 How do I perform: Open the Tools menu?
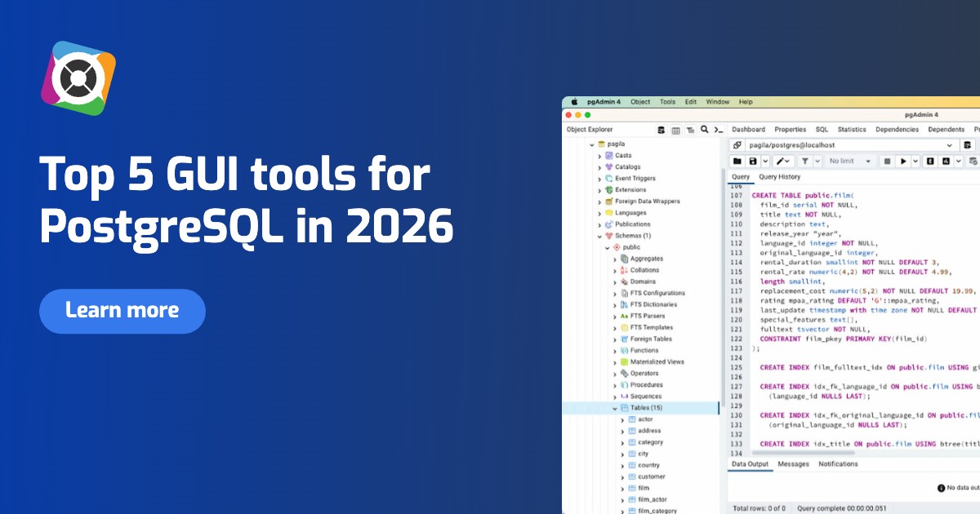tap(667, 102)
